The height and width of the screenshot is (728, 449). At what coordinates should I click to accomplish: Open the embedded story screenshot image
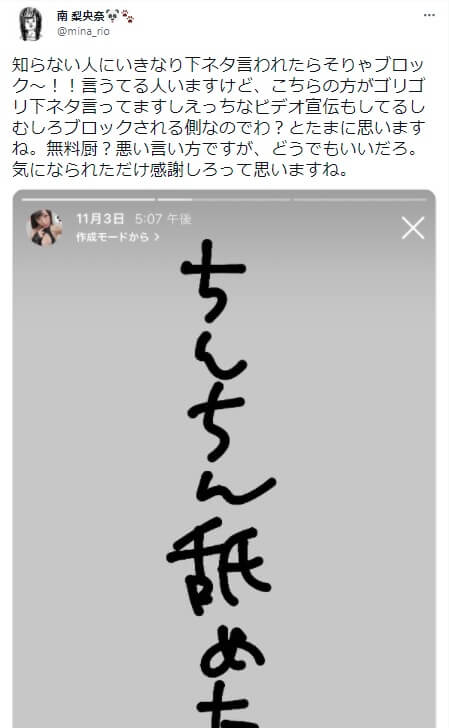click(224, 459)
